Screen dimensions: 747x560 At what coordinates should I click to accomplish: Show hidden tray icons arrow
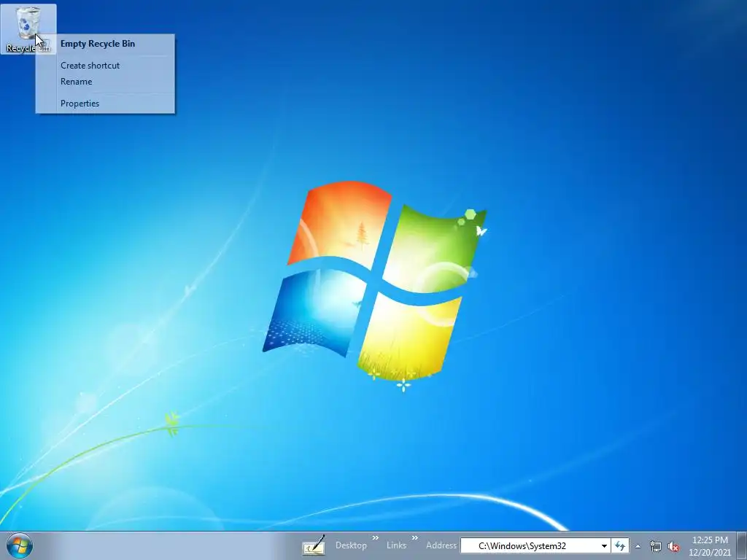638,546
